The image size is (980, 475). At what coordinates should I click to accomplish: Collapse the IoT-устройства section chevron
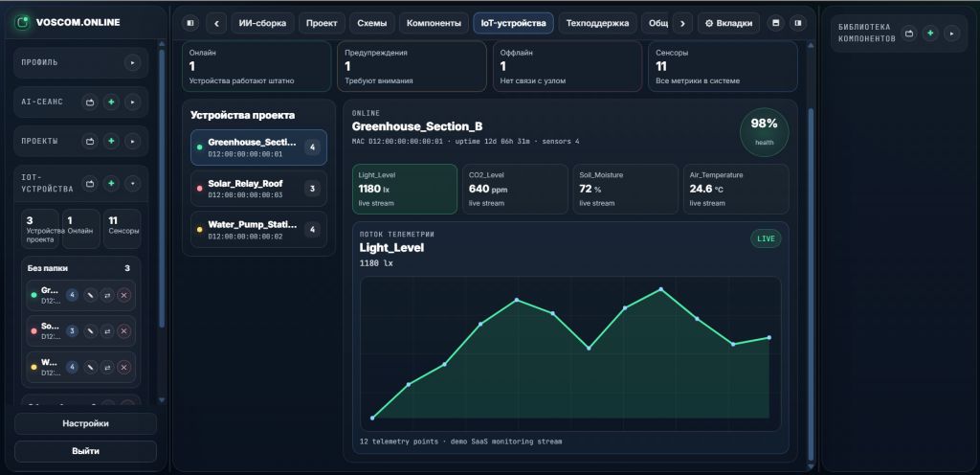132,184
